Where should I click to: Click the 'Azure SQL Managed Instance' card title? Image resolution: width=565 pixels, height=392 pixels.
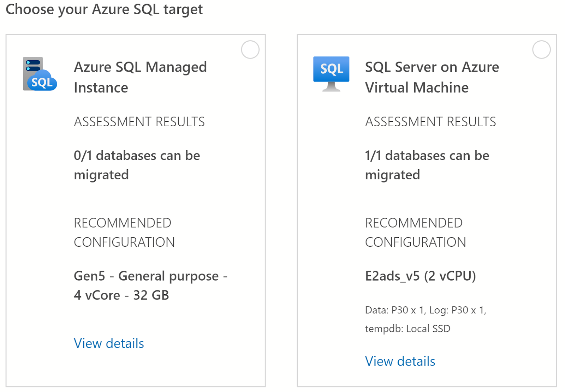pyautogui.click(x=140, y=77)
